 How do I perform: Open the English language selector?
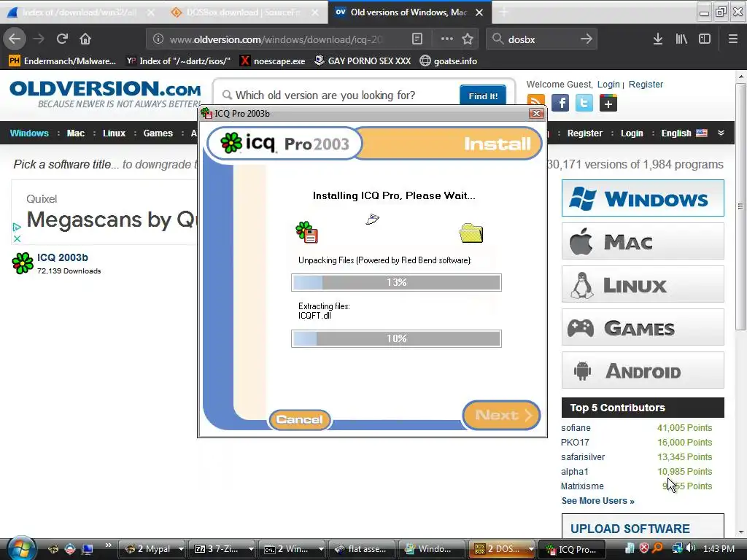(684, 133)
